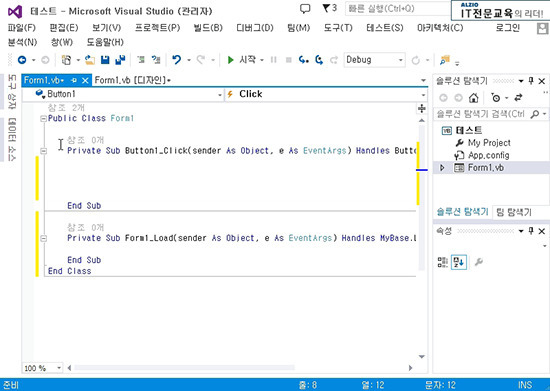Image resolution: width=550 pixels, height=391 pixels.
Task: Click the Step Into debug icon
Action: (x=303, y=60)
